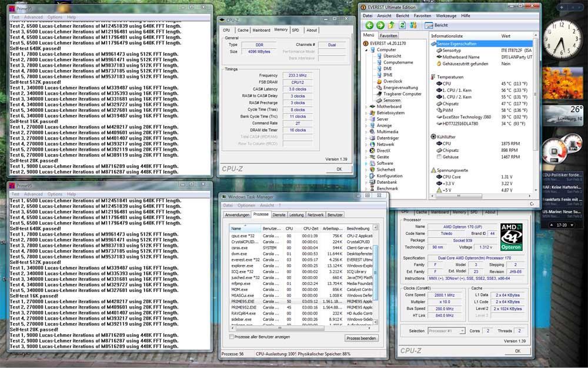Expand the Netzwerk node in EVEREST
The width and height of the screenshot is (588, 368).
click(366, 144)
